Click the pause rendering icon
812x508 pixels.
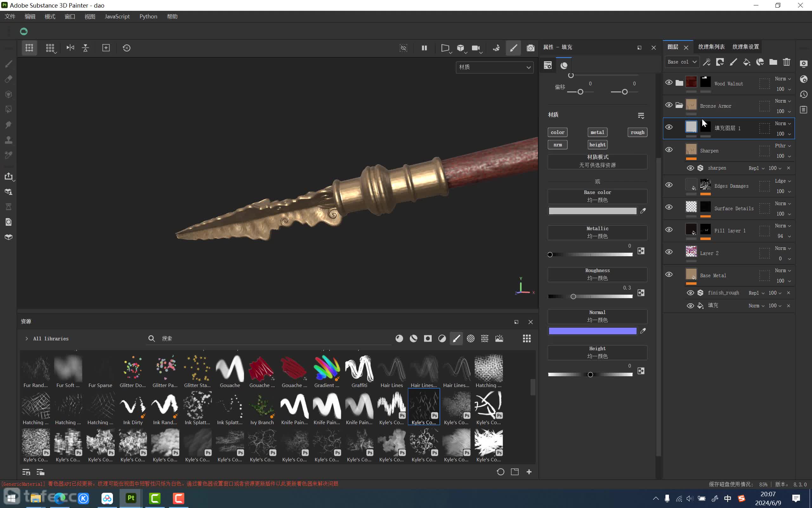[x=424, y=48]
